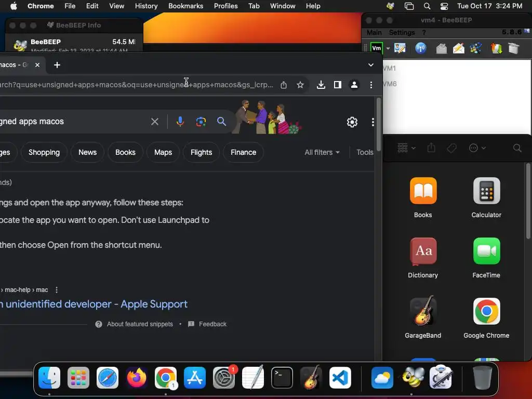Open Finder action ellipsis dropdown
The width and height of the screenshot is (532, 399).
point(477,148)
